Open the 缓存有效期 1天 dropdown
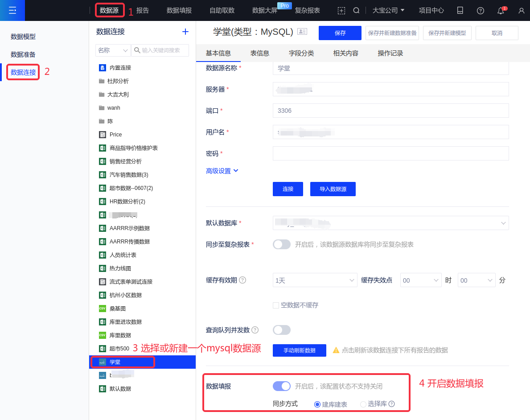 click(315, 280)
